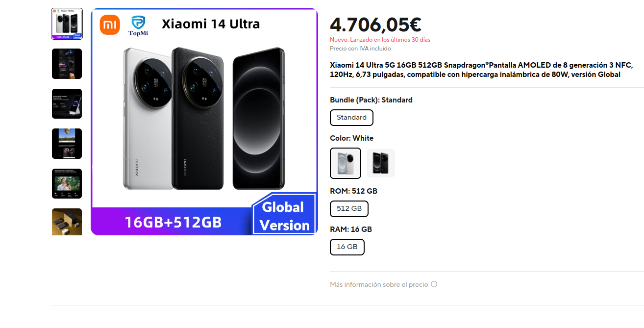This screenshot has height=328, width=644.
Task: Choose the 512 GB ROM option
Action: [x=349, y=209]
